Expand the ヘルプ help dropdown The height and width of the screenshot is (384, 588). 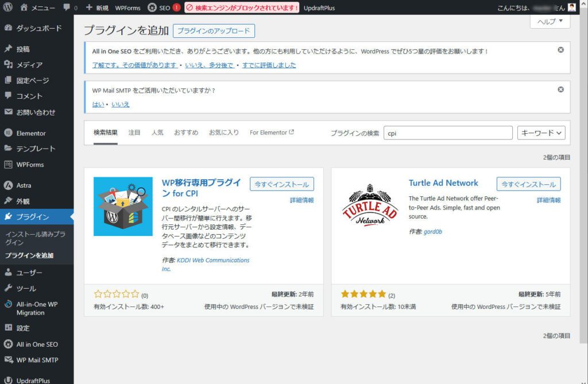point(550,21)
